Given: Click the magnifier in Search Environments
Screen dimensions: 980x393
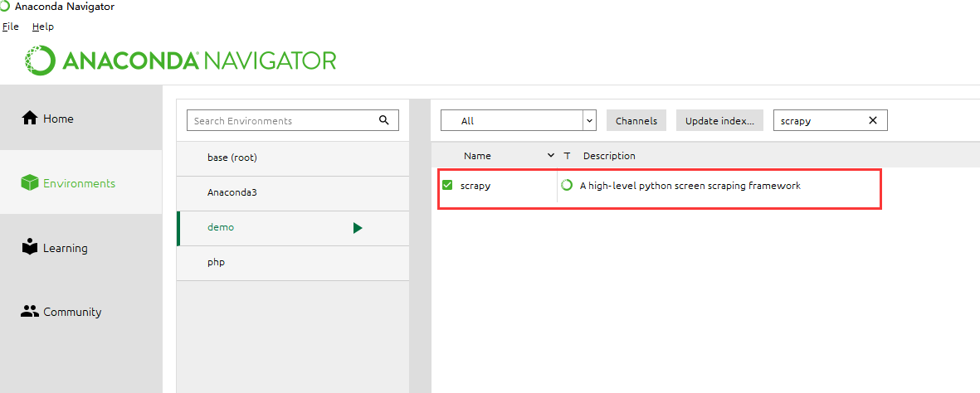Looking at the screenshot, I should [384, 120].
